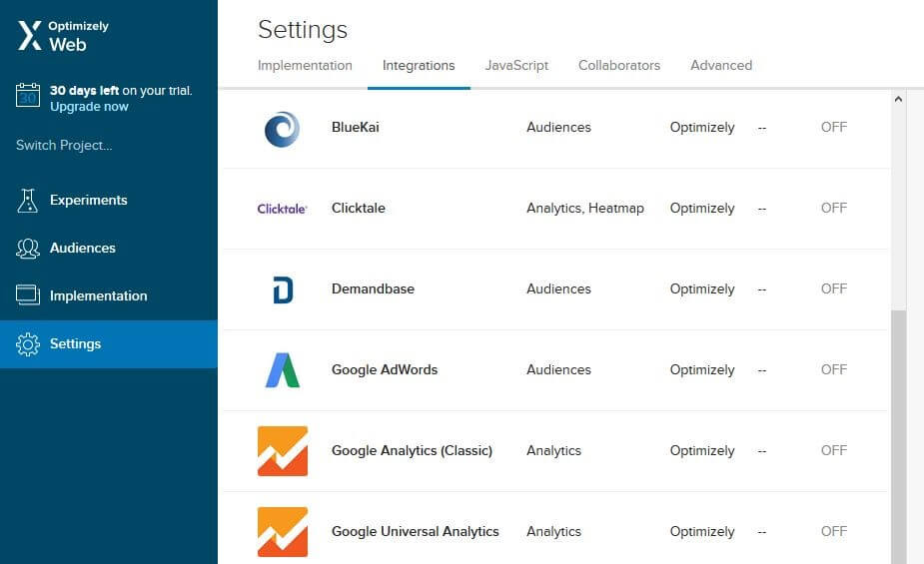Click 'Analytics, Heatmap' in Clicktale row
The height and width of the screenshot is (564, 924).
coord(585,208)
